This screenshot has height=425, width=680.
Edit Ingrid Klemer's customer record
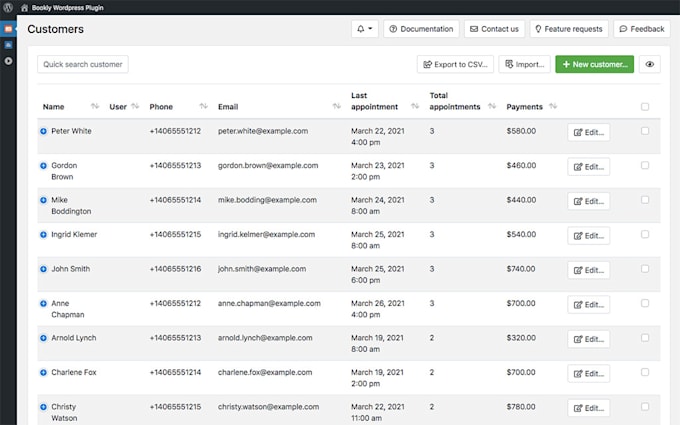click(x=588, y=236)
